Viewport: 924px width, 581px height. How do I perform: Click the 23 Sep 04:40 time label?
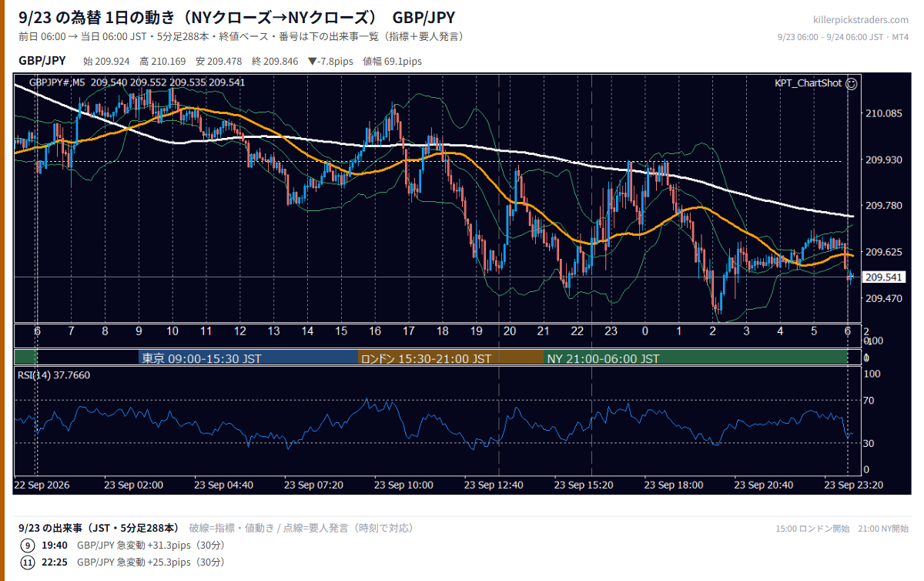223,485
